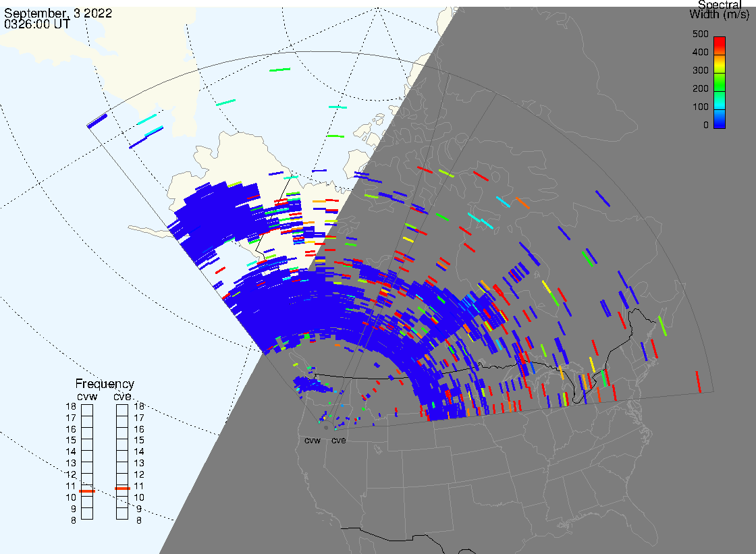Viewport: 756px width, 554px height.
Task: Click 14 on the cvw frequency scale
Action: pyautogui.click(x=71, y=452)
